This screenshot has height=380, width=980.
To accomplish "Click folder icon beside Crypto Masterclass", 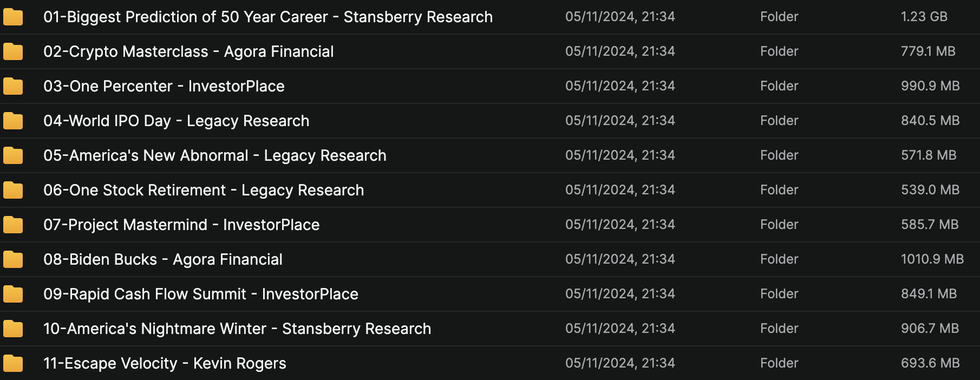I will (13, 52).
